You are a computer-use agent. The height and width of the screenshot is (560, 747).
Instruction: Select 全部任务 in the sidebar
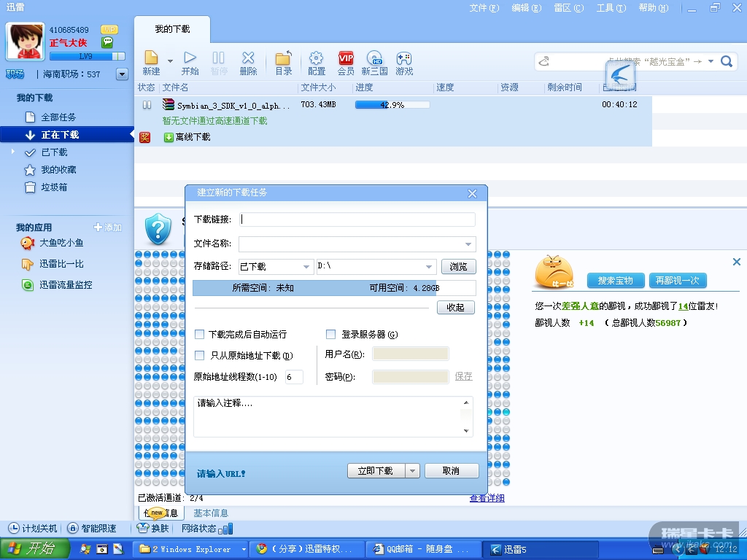click(58, 117)
